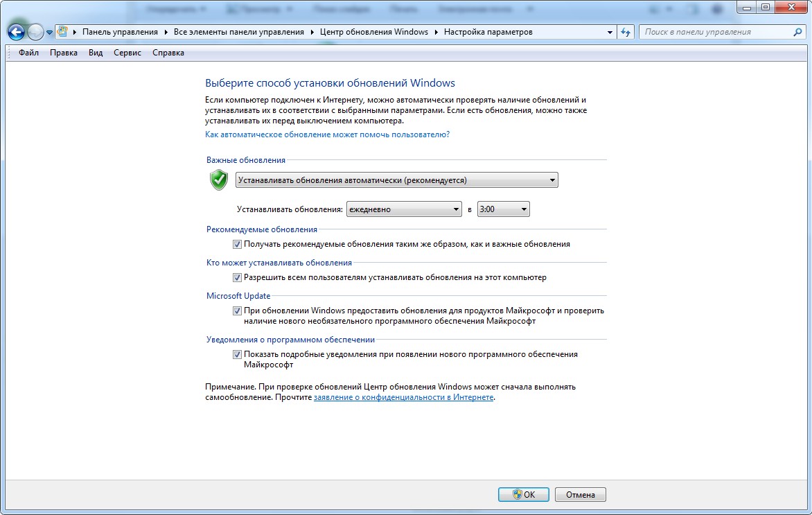The width and height of the screenshot is (812, 515).
Task: Maximize the window
Action: [x=766, y=7]
